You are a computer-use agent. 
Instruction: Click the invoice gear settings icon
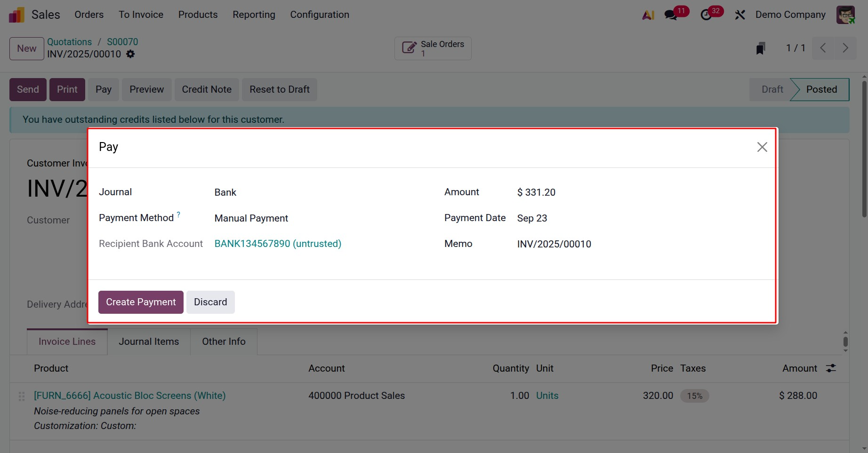(x=130, y=54)
